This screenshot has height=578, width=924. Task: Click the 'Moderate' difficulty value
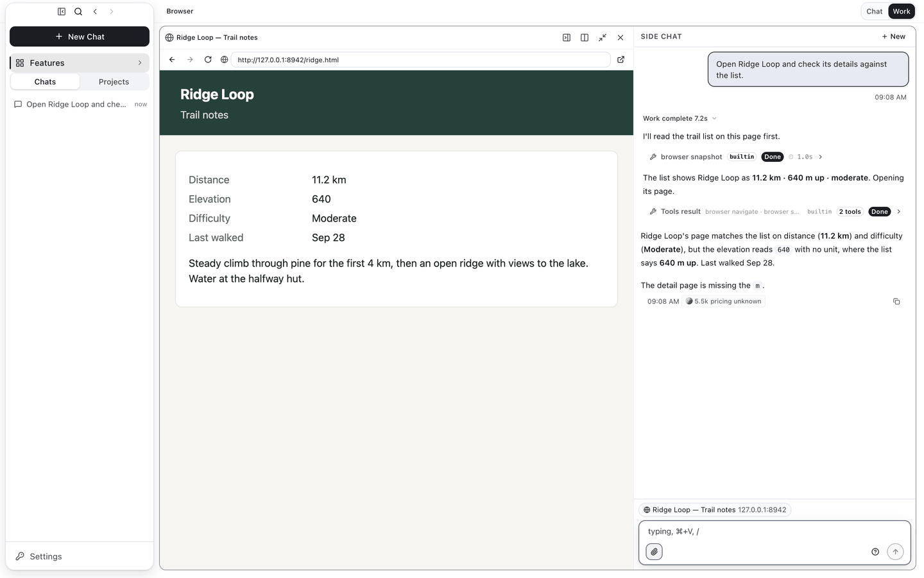(334, 218)
